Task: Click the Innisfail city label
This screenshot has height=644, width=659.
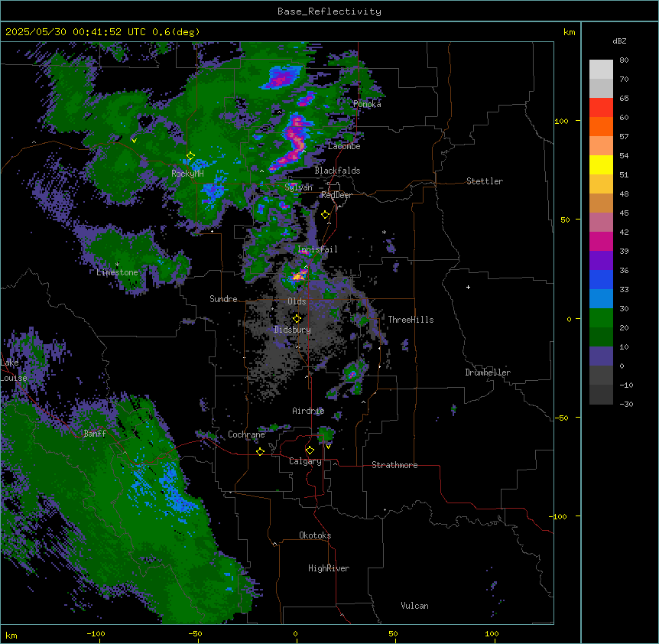Action: (x=317, y=249)
